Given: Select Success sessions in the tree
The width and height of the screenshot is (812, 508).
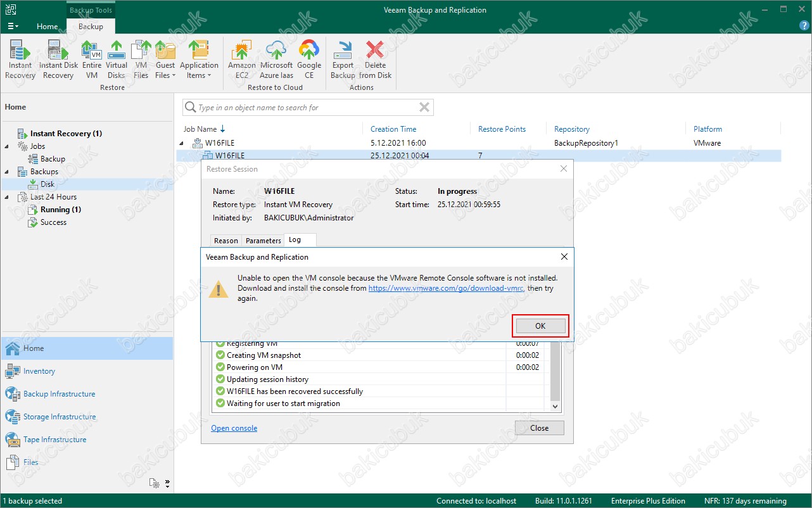Looking at the screenshot, I should [x=53, y=222].
